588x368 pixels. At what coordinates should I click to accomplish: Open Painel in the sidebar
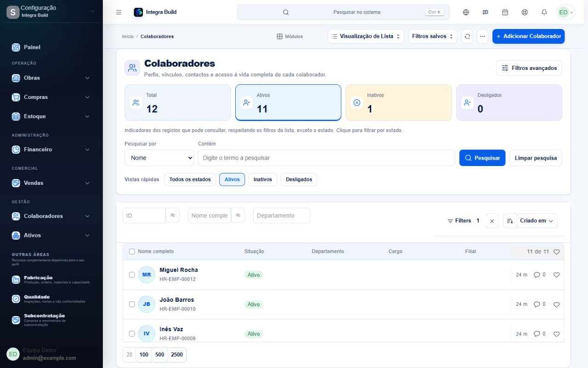[51, 47]
